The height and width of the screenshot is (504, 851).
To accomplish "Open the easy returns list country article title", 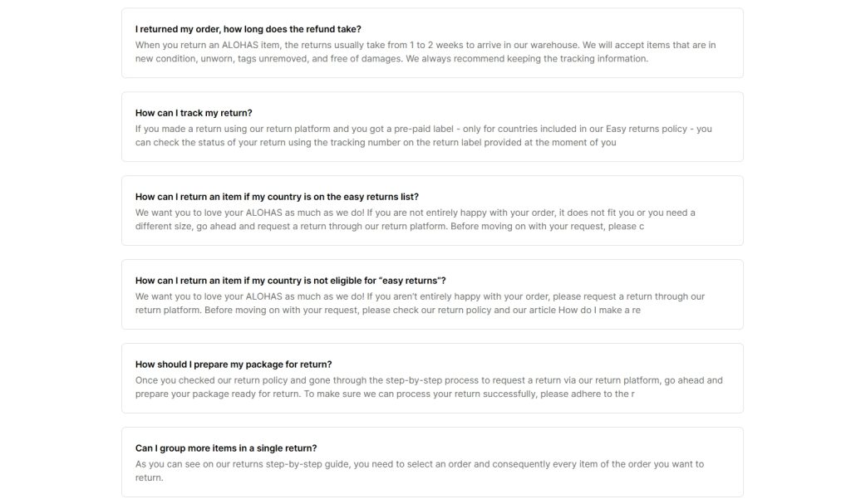I will pyautogui.click(x=277, y=197).
